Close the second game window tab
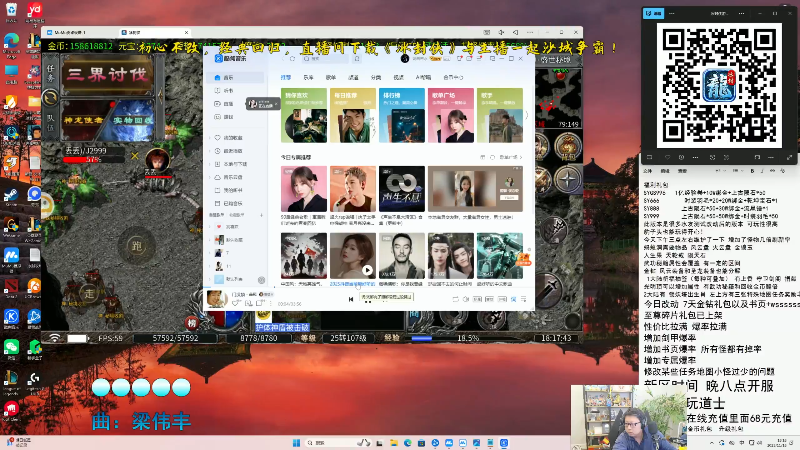Screen dimensions: 800x450 click(x=186, y=32)
